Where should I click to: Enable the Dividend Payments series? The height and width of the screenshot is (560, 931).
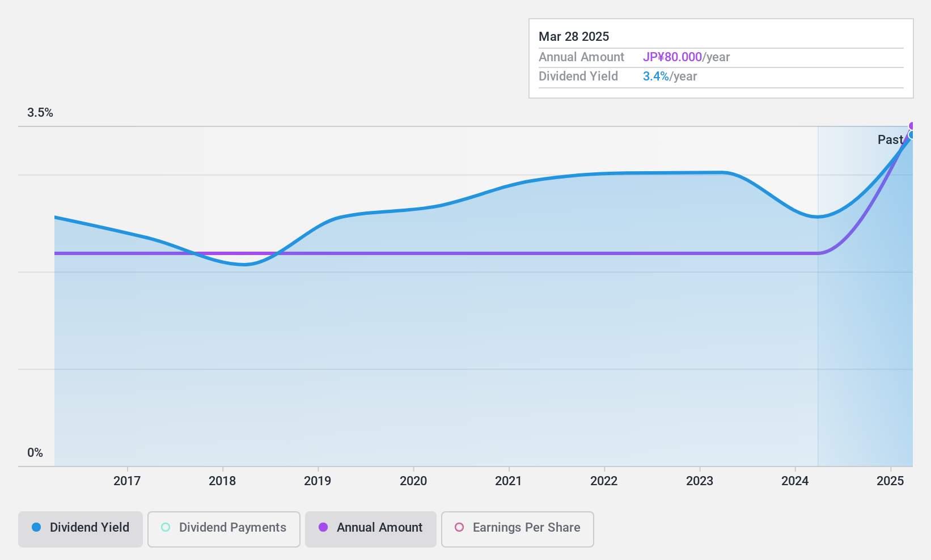click(223, 529)
